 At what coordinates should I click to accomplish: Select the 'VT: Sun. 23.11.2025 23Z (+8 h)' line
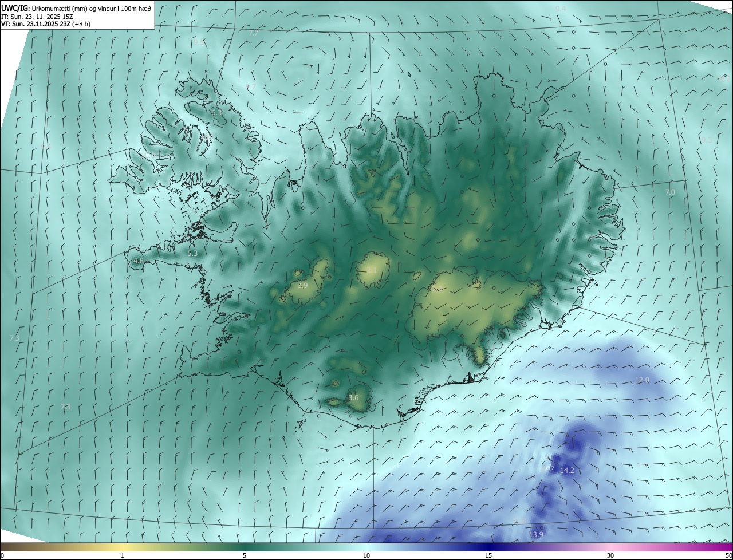[x=46, y=24]
